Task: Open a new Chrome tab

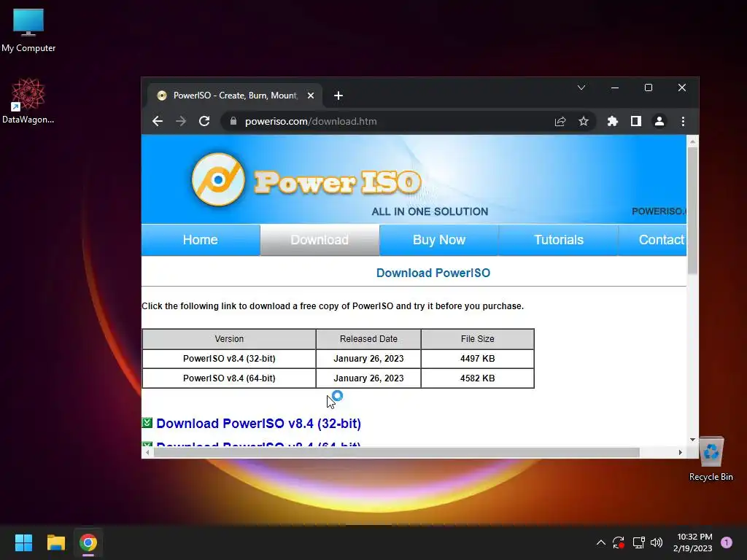Action: tap(338, 96)
